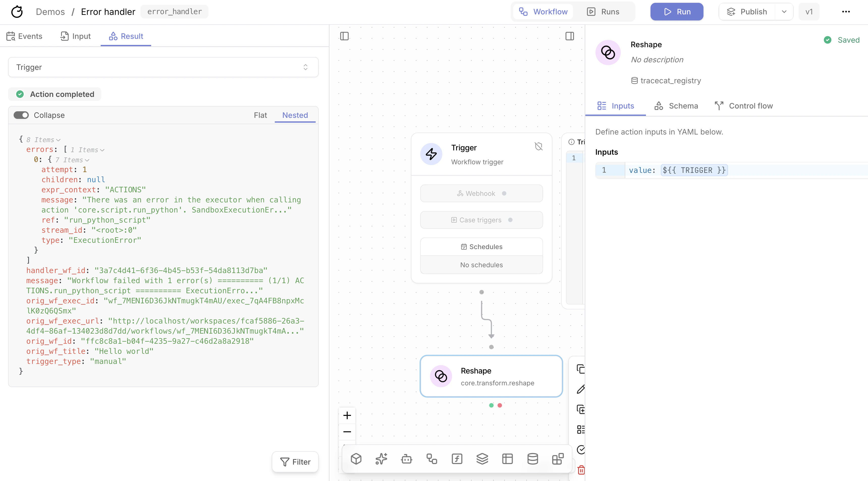868x481 pixels.
Task: Select the function action icon in toolbar
Action: pos(456,459)
